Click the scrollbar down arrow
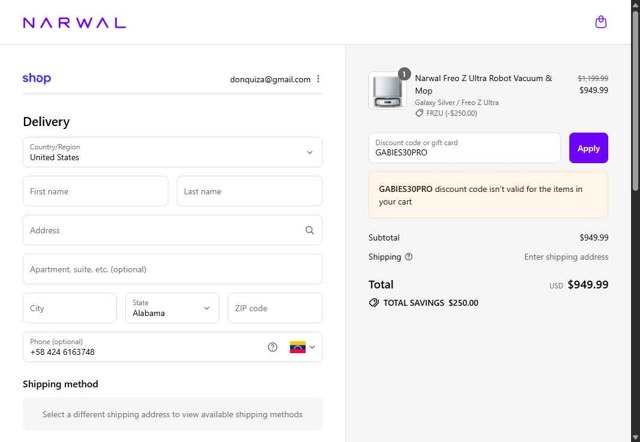Screen dimensions: 640x442 pyautogui.click(x=636, y=438)
